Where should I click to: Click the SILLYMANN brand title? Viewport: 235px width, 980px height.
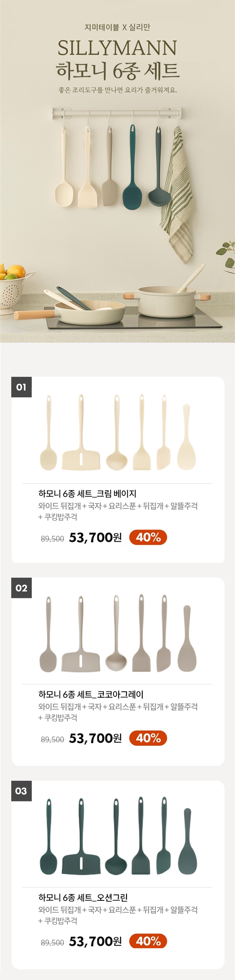click(x=117, y=49)
